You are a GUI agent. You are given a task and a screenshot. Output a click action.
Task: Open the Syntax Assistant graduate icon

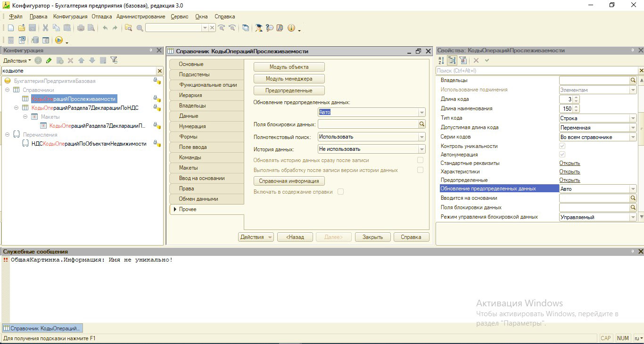[259, 28]
